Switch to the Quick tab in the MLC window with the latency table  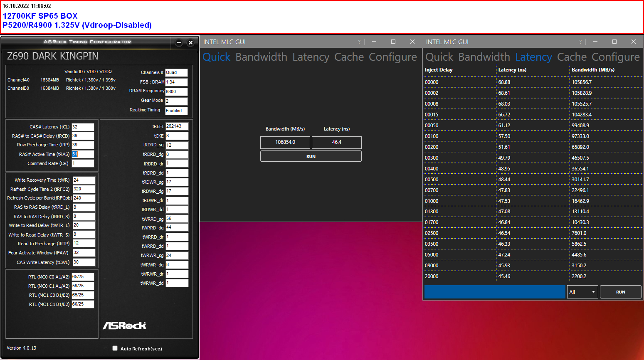(x=439, y=57)
